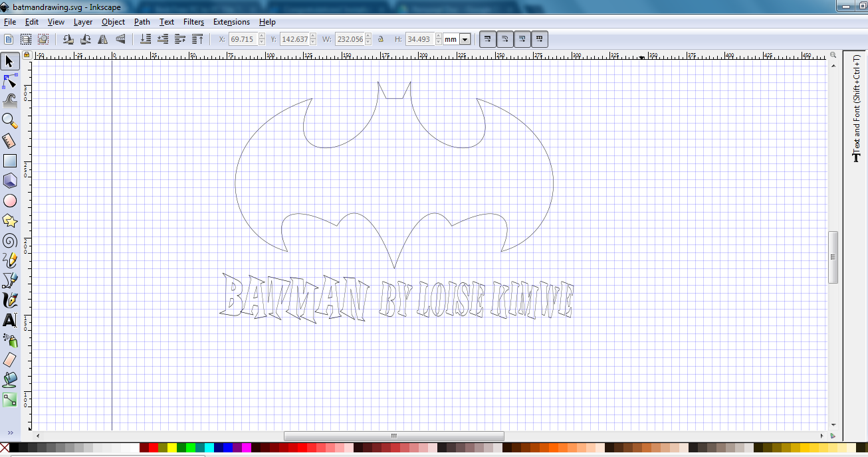Open the Object menu
868x457 pixels.
(113, 22)
